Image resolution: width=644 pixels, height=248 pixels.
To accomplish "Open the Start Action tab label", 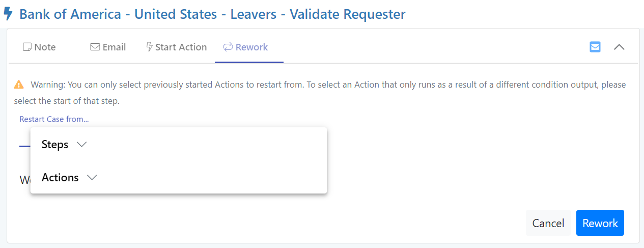I will [181, 47].
